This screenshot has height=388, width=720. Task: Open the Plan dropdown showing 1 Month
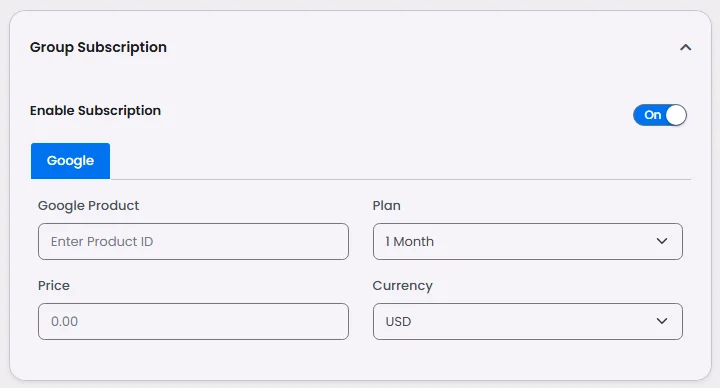coord(528,242)
